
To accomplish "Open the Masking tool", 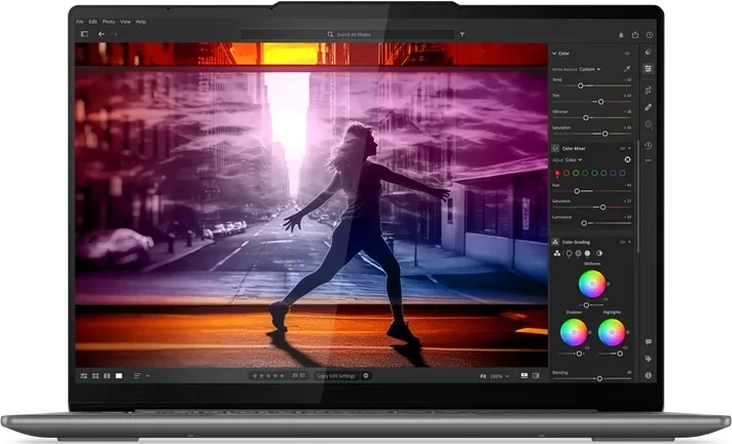I will click(648, 125).
